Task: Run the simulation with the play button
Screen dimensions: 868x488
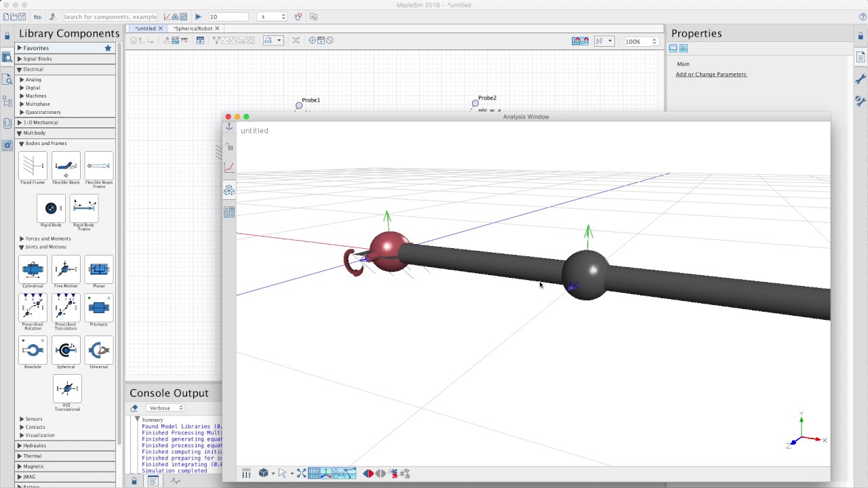Action: tap(198, 16)
